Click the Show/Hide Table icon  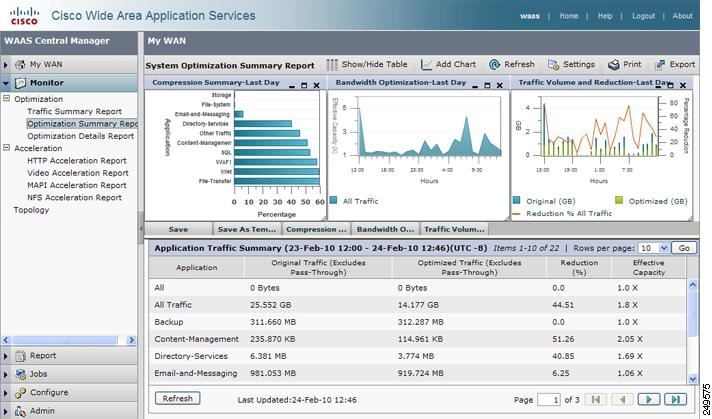332,65
